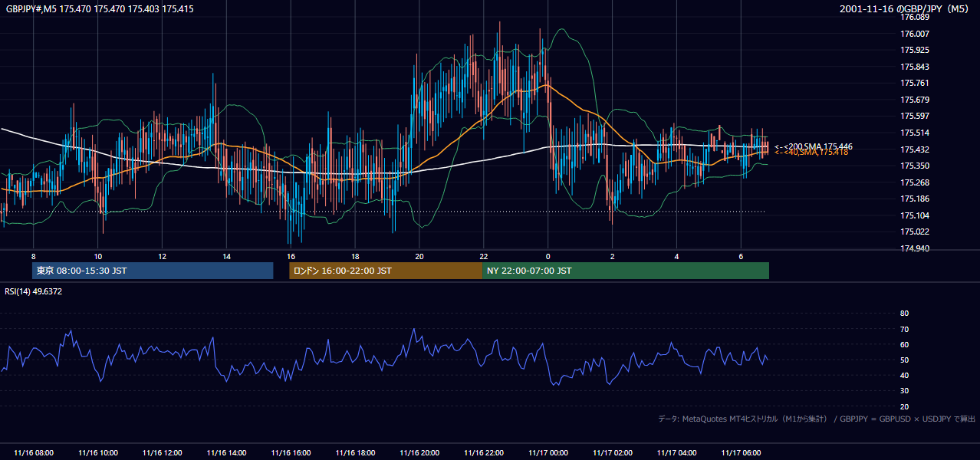Click hour label 22 under price chart
The image size is (980, 460).
point(484,256)
